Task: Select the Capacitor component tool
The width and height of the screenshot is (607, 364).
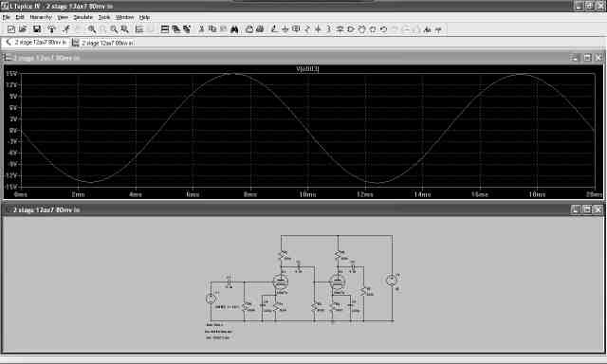Action: (318, 29)
